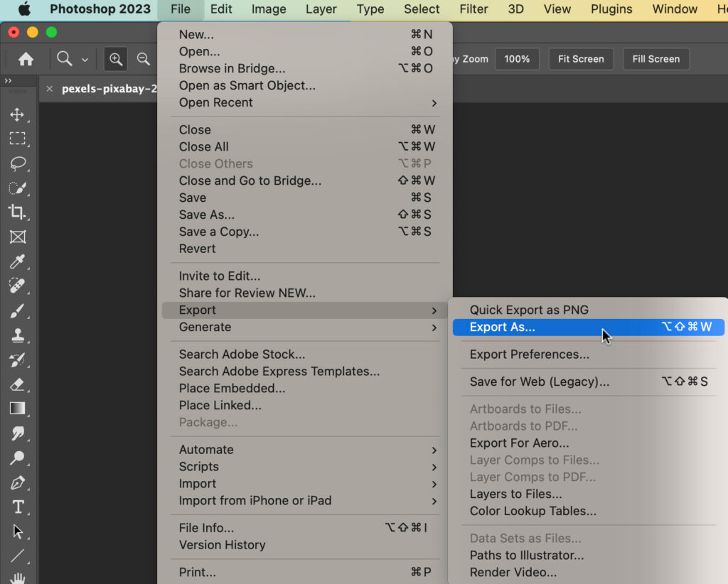Viewport: 728px width, 584px height.
Task: Select the Line tool
Action: coord(17,556)
